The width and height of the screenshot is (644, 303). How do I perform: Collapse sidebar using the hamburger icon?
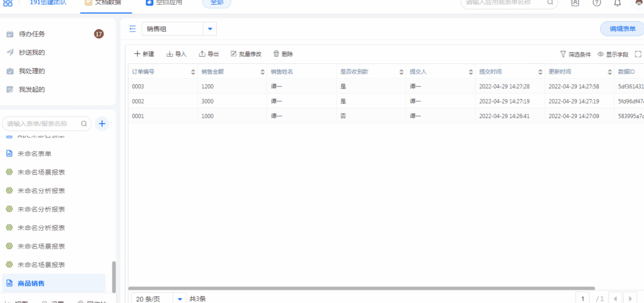(x=133, y=29)
